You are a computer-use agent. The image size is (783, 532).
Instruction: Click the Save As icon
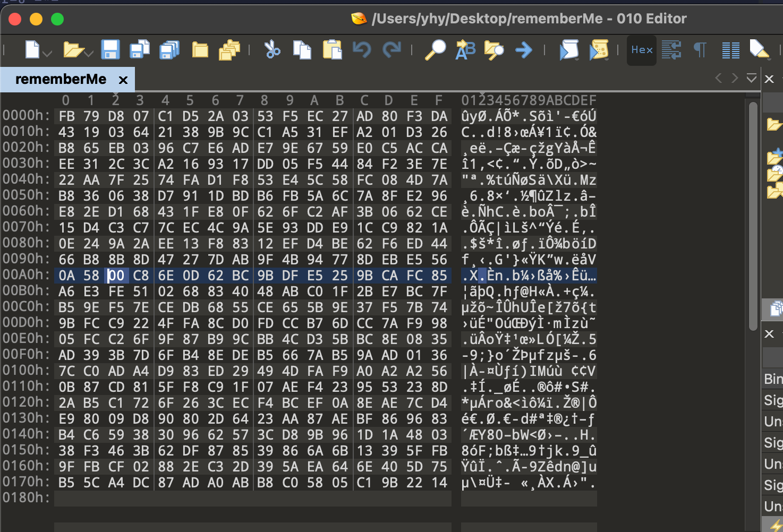click(140, 50)
